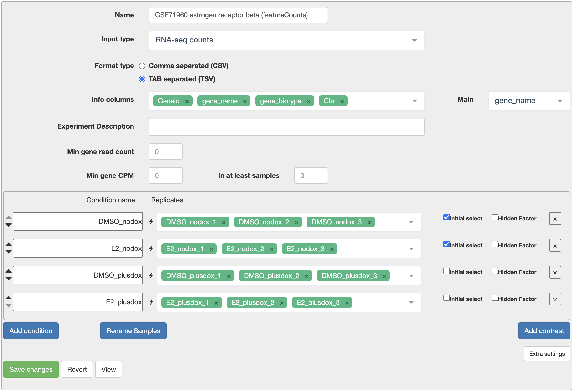Expand DMSO_nodox replicates dropdown arrow

tap(411, 222)
